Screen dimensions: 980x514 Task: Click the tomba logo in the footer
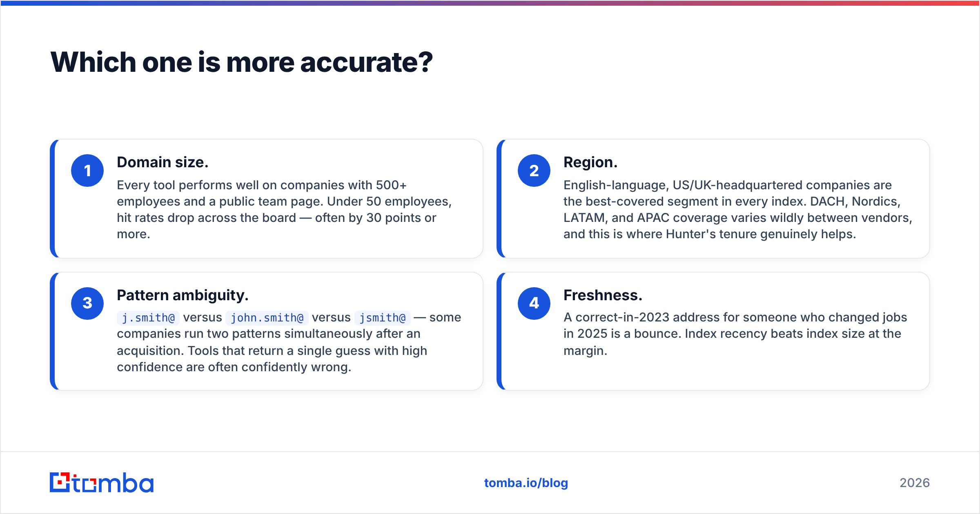pos(102,483)
